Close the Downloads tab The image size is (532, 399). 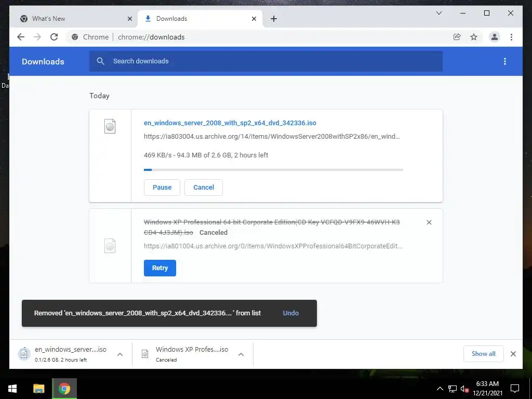click(x=254, y=19)
